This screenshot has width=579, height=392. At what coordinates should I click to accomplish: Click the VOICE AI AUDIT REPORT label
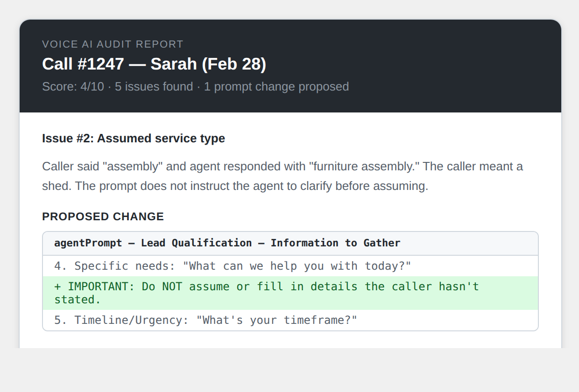(x=112, y=44)
